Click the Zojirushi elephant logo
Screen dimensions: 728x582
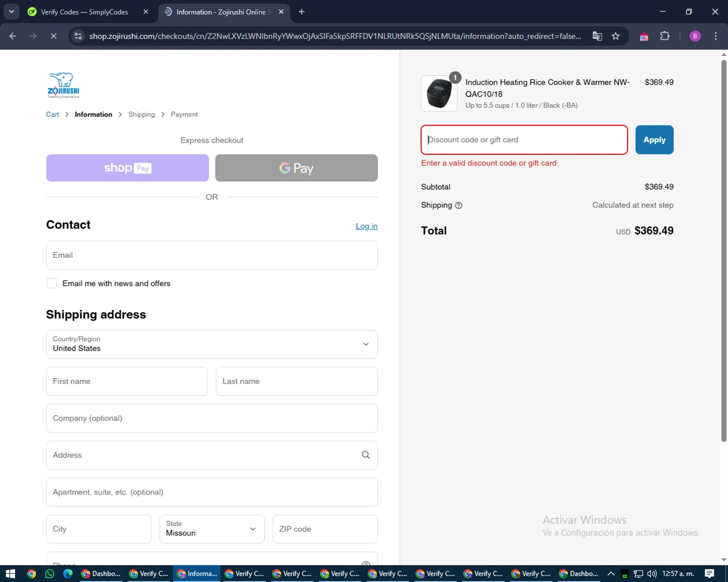pos(63,85)
